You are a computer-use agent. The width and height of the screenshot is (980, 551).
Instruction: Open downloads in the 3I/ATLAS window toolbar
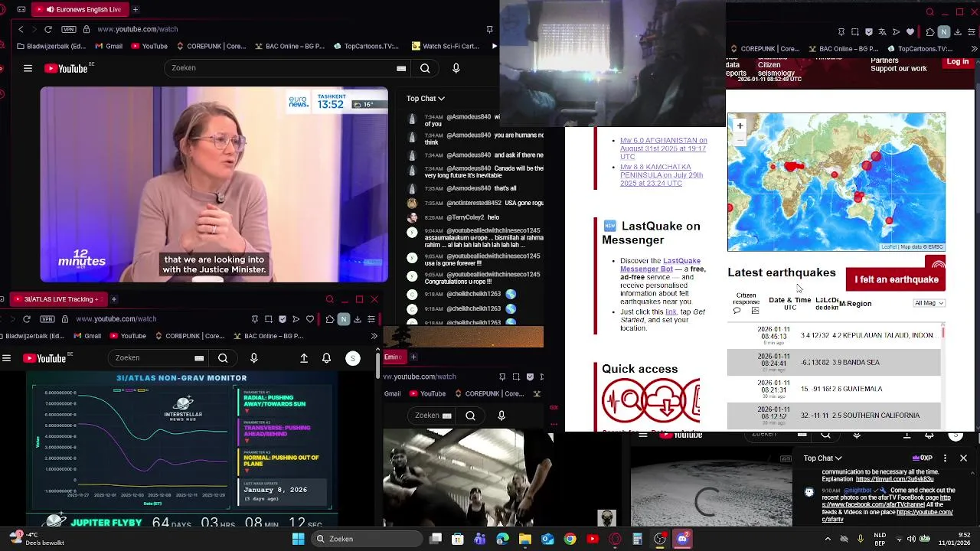click(358, 319)
